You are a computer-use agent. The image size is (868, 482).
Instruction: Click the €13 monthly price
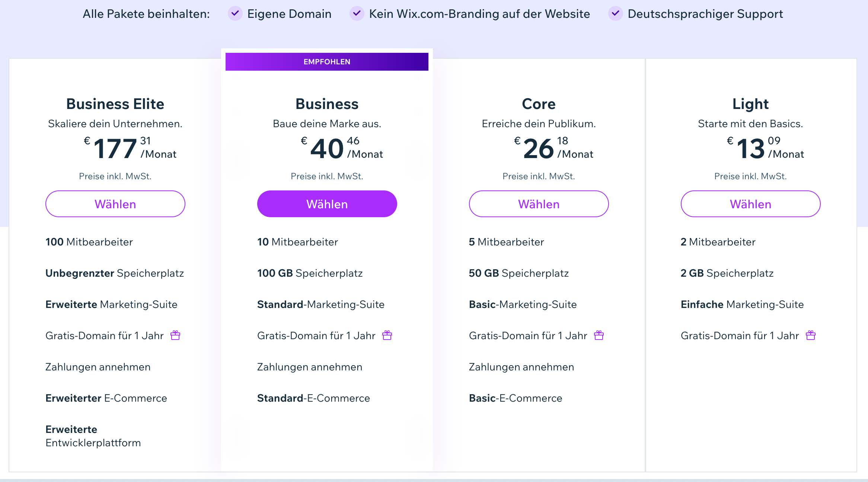(x=765, y=148)
